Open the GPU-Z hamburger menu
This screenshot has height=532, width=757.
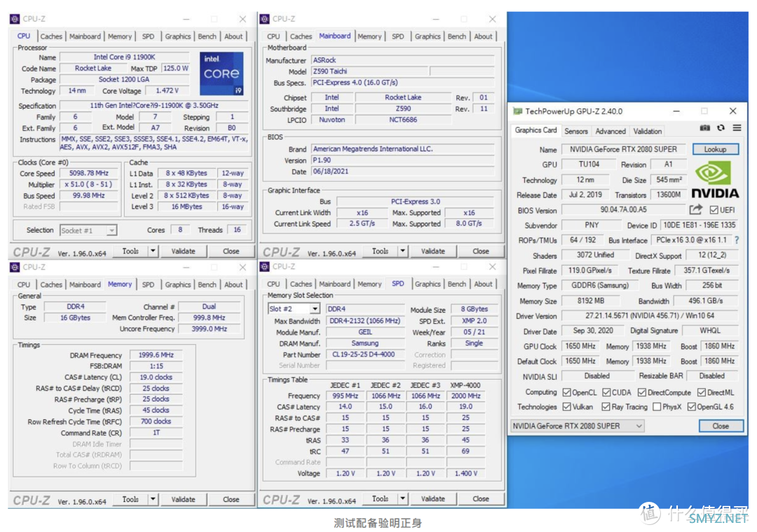point(737,128)
